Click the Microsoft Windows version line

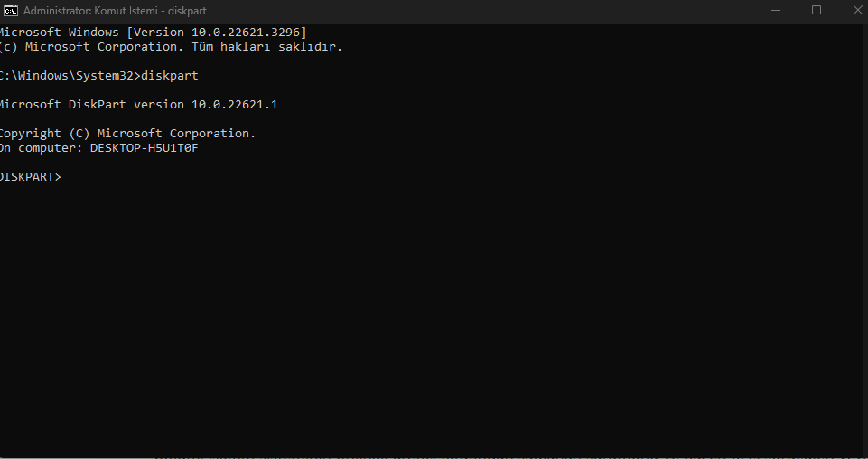154,33
